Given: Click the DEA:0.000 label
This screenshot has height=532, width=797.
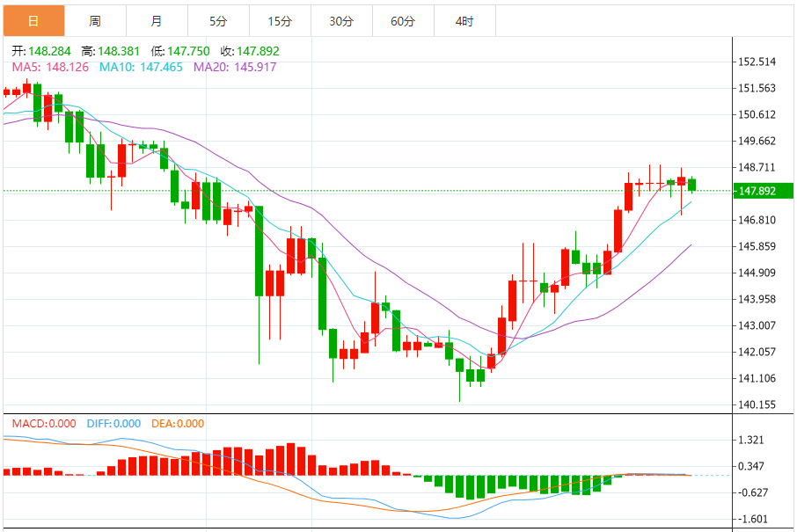Looking at the screenshot, I should click(178, 424).
